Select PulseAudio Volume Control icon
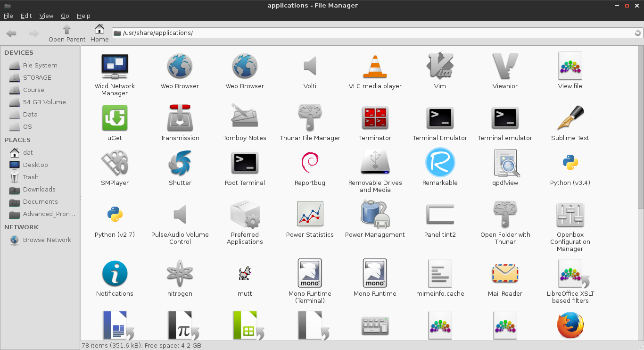 coord(180,215)
